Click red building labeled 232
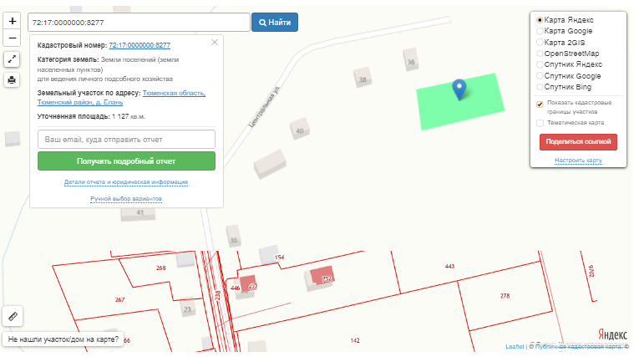Screen dimensions: 644x357 322,275
